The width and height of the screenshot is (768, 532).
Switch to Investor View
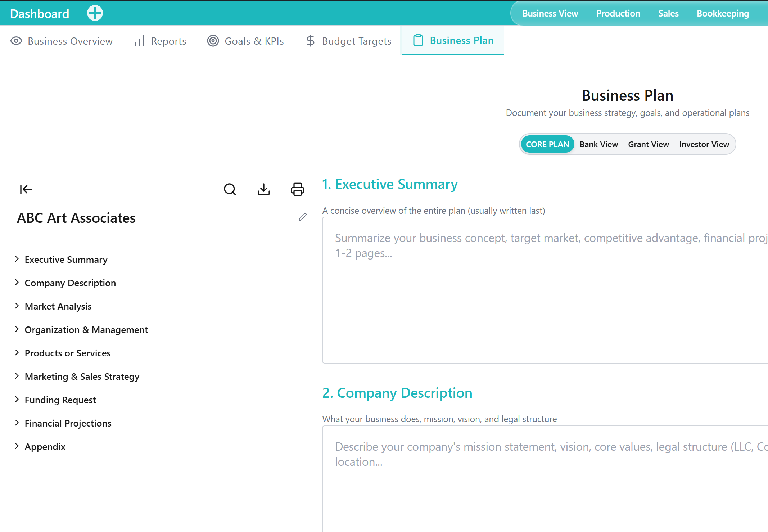point(704,144)
